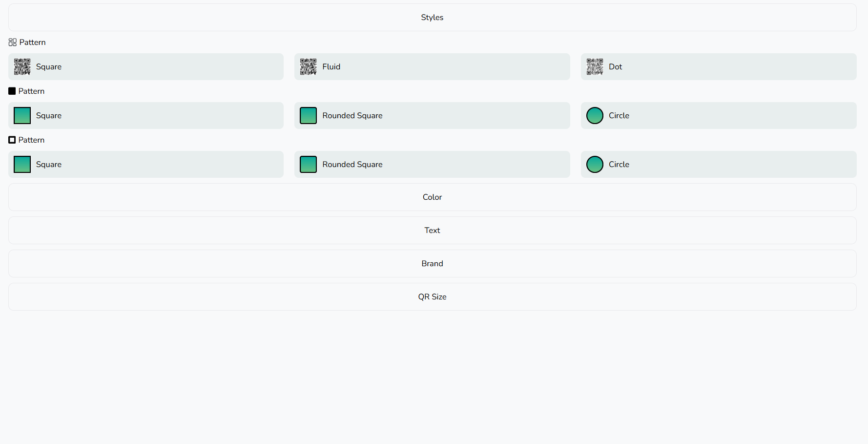Click the gradient square swatch under the outlined-square Pattern heading
This screenshot has width=868, height=444.
pos(22,165)
